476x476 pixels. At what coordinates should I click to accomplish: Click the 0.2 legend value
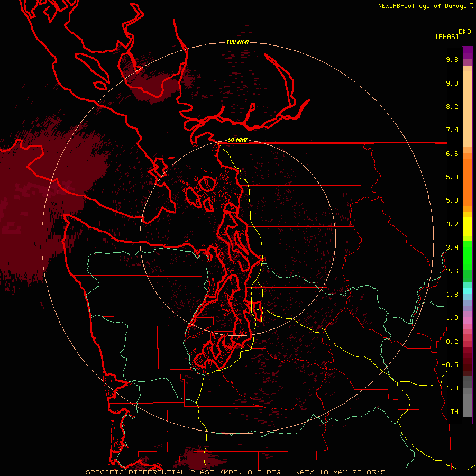pos(452,342)
